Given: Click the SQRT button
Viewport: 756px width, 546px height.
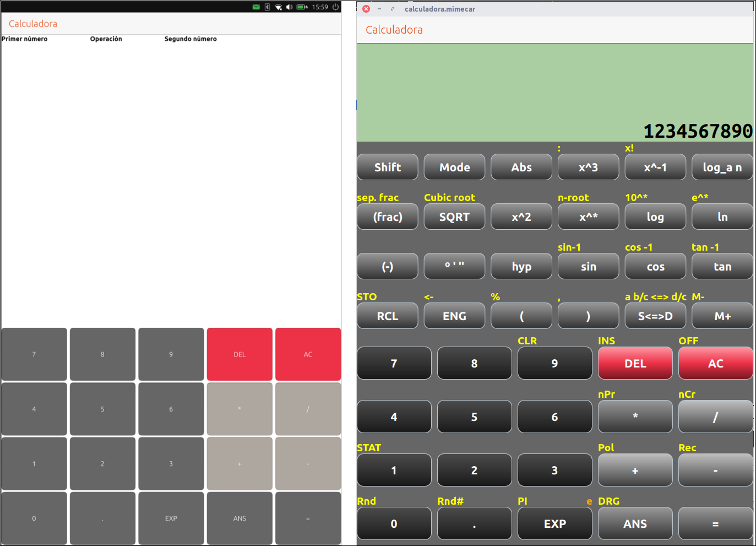Looking at the screenshot, I should point(454,217).
